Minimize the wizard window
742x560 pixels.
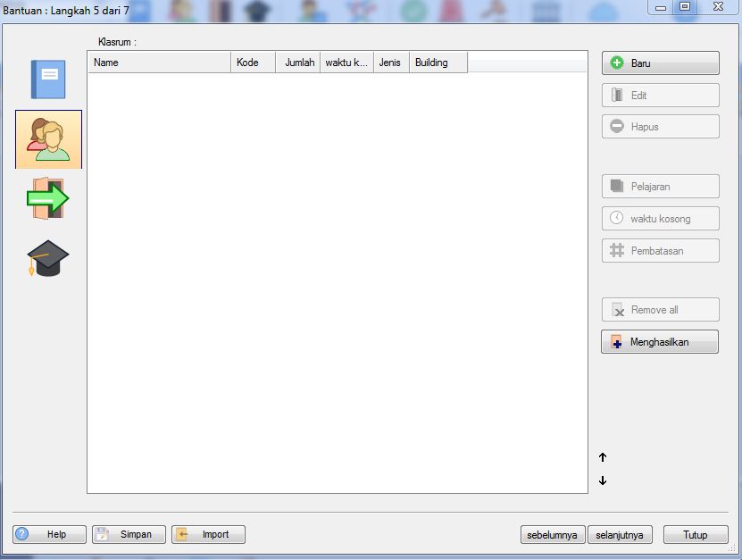[x=661, y=6]
